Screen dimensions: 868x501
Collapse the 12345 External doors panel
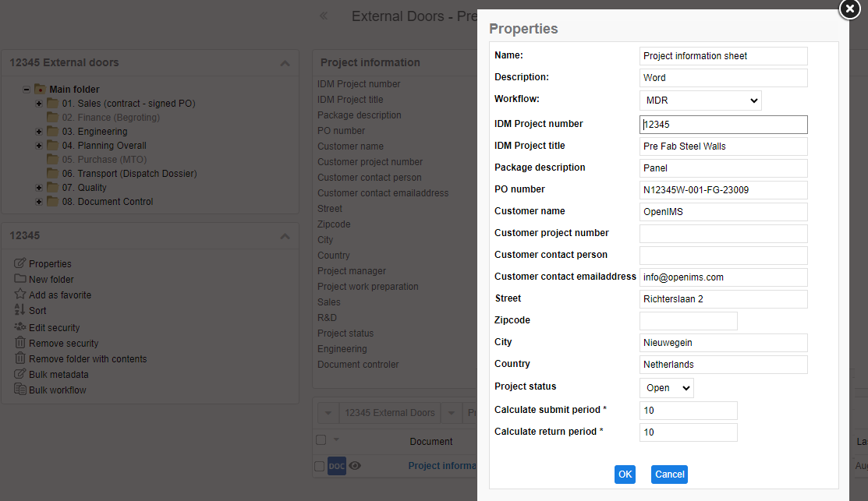[285, 63]
